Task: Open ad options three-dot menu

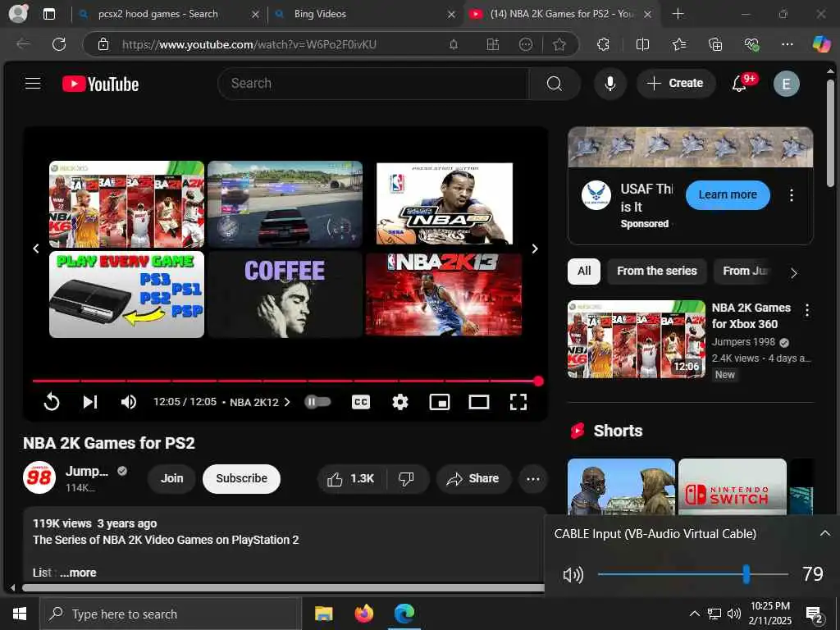Action: (792, 195)
